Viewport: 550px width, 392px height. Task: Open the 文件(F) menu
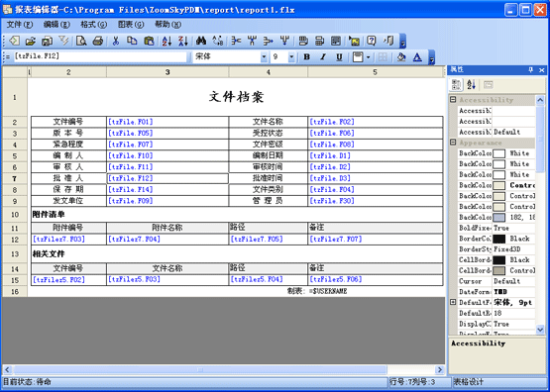(20, 25)
